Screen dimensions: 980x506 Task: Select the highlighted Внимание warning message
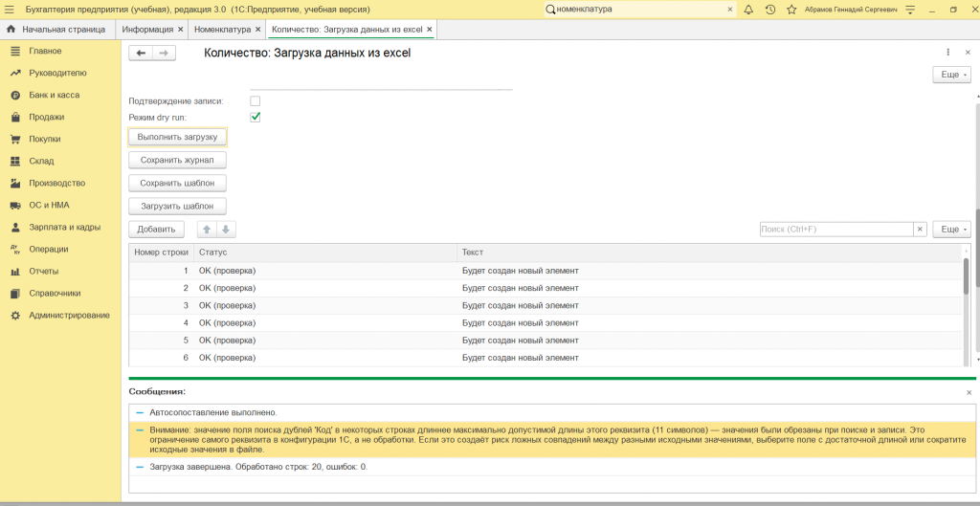[x=552, y=440]
